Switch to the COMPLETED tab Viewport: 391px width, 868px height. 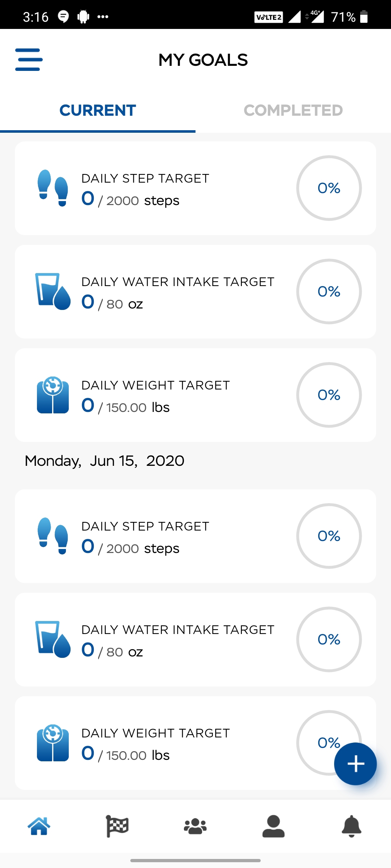pos(293,111)
